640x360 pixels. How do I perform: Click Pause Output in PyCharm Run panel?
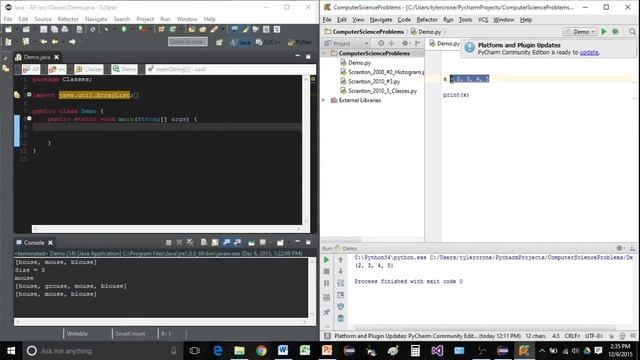coord(327,283)
